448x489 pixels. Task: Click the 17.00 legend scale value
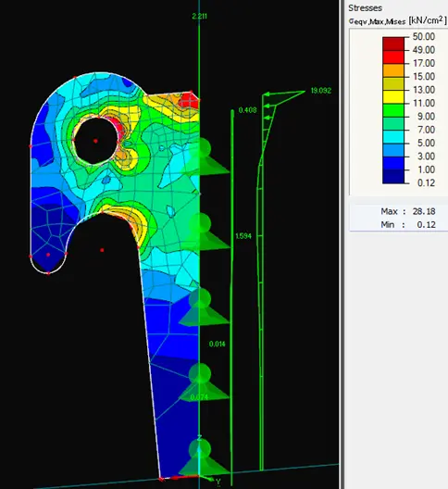(424, 63)
